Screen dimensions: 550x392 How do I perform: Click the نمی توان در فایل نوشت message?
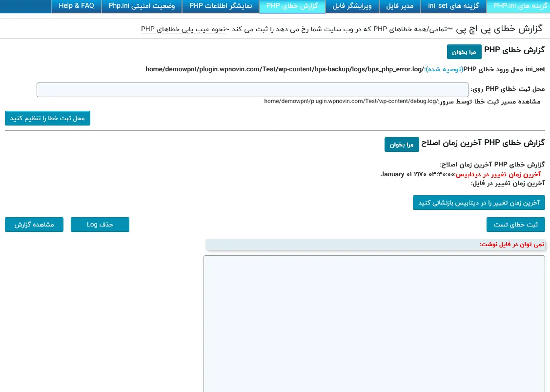512,244
